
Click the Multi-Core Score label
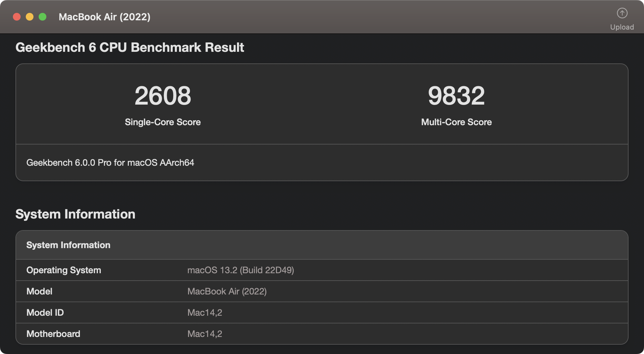pos(456,122)
